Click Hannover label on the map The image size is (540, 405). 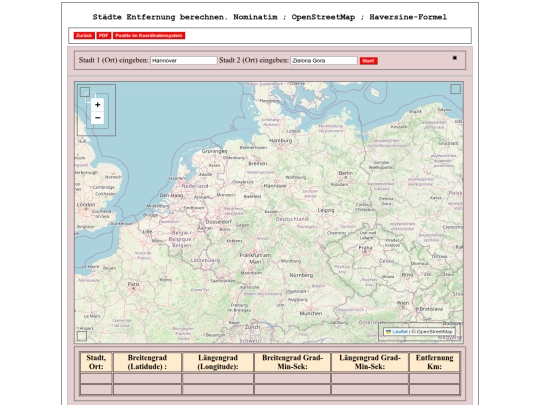(x=275, y=186)
